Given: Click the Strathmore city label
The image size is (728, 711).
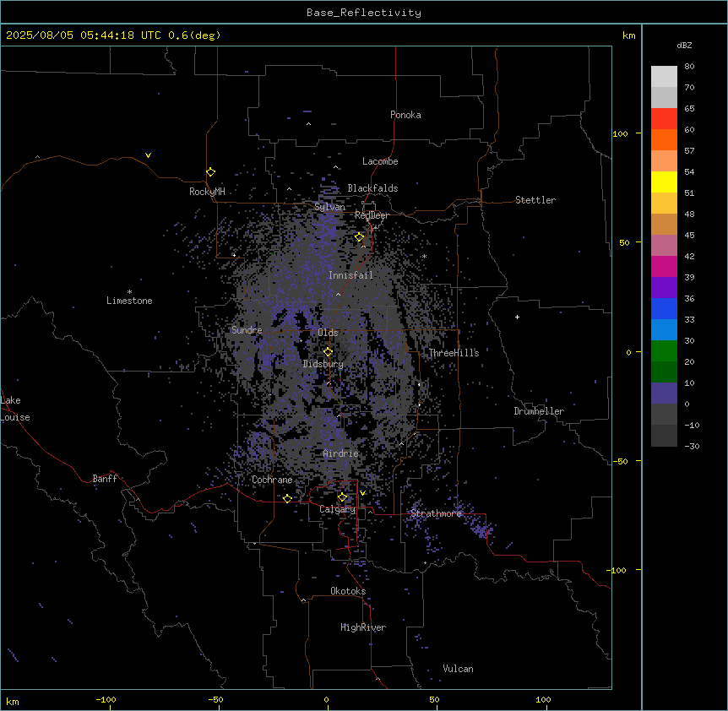Looking at the screenshot, I should click(436, 513).
